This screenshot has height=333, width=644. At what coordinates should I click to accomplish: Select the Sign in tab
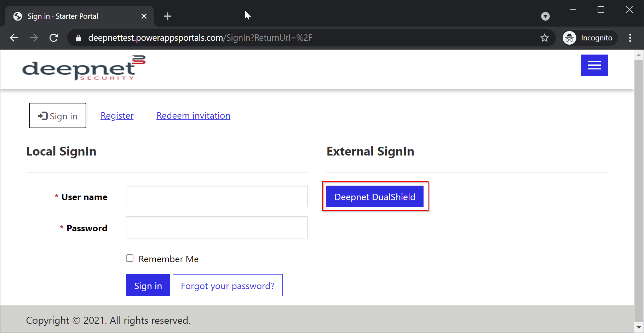[x=58, y=116]
